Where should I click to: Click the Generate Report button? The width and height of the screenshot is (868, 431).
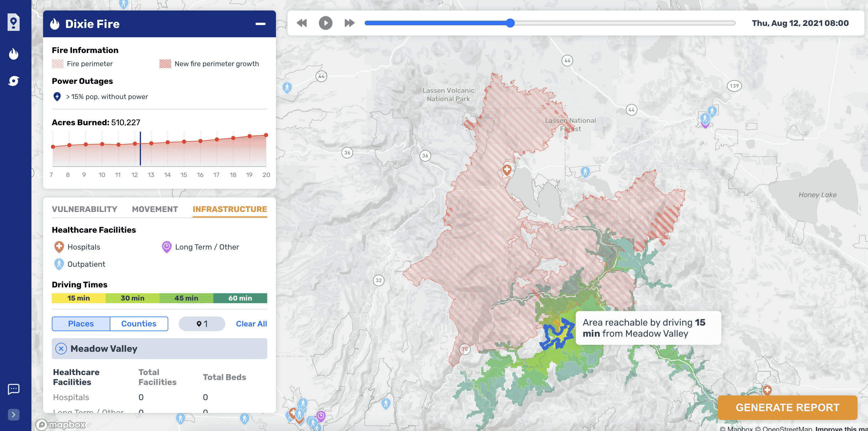(787, 407)
